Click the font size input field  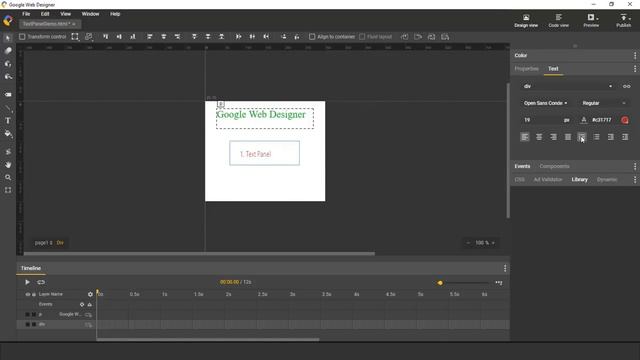[542, 120]
